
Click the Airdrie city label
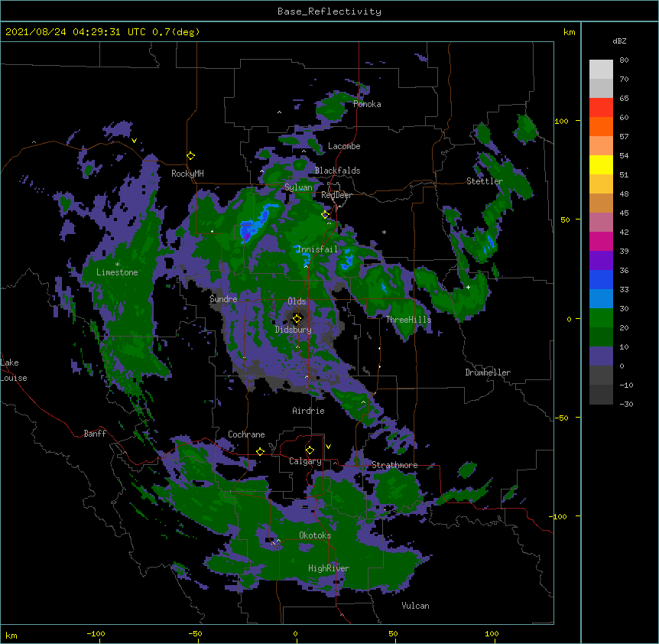[x=308, y=411]
